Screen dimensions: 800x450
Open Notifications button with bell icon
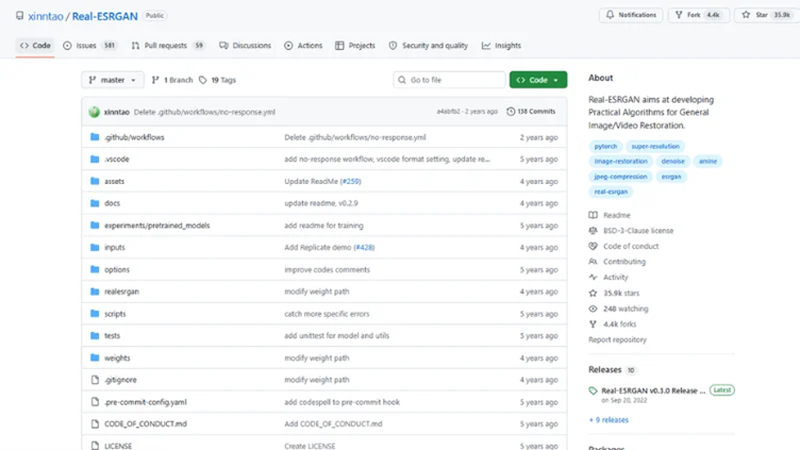(631, 15)
